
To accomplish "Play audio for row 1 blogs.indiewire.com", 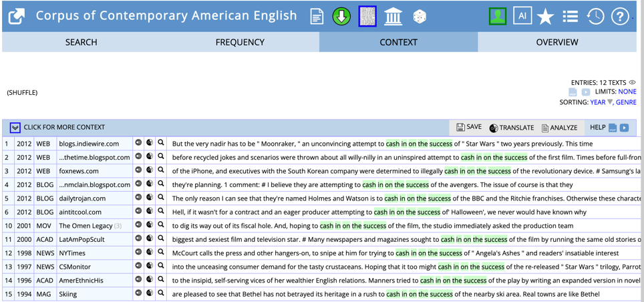I will click(138, 143).
